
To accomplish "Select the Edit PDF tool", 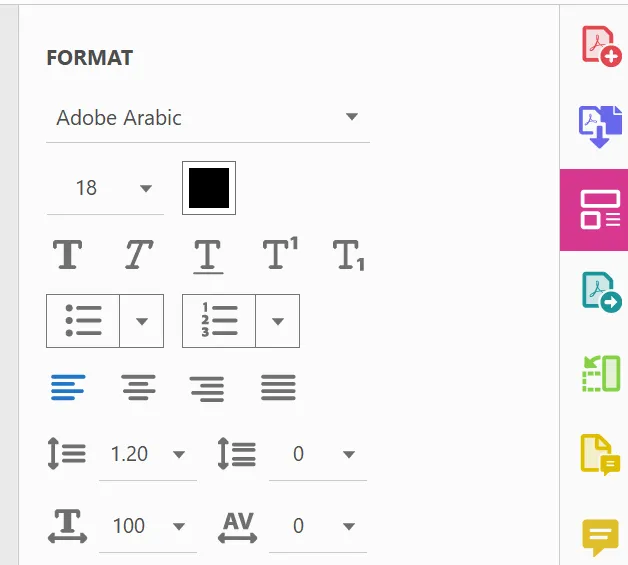I will coord(599,208).
